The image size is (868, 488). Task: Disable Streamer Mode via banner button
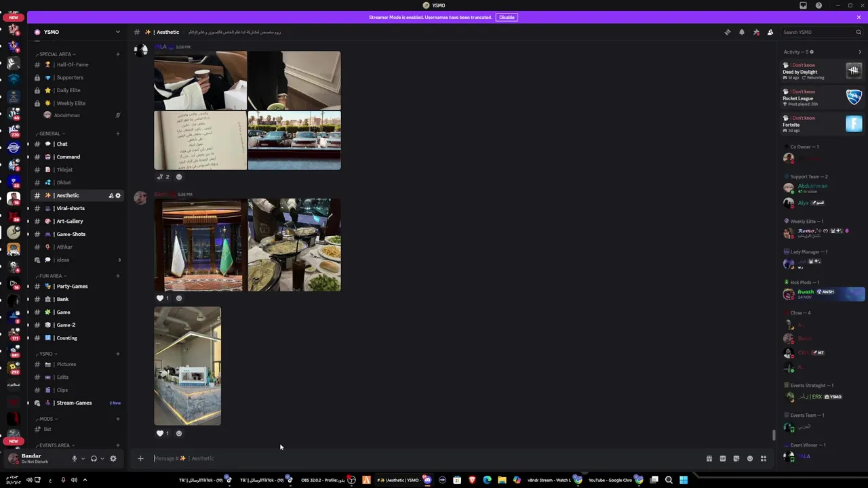pyautogui.click(x=507, y=17)
